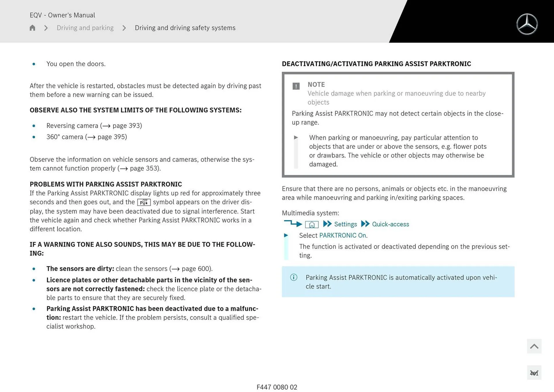
Task: Open the Driving and parking breadcrumb
Action: pos(85,28)
